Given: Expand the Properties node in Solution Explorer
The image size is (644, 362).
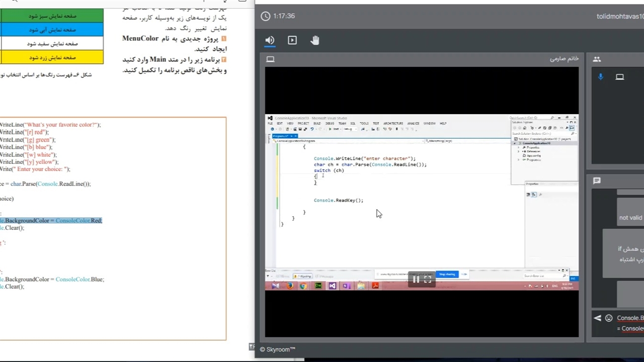Looking at the screenshot, I should [x=518, y=147].
